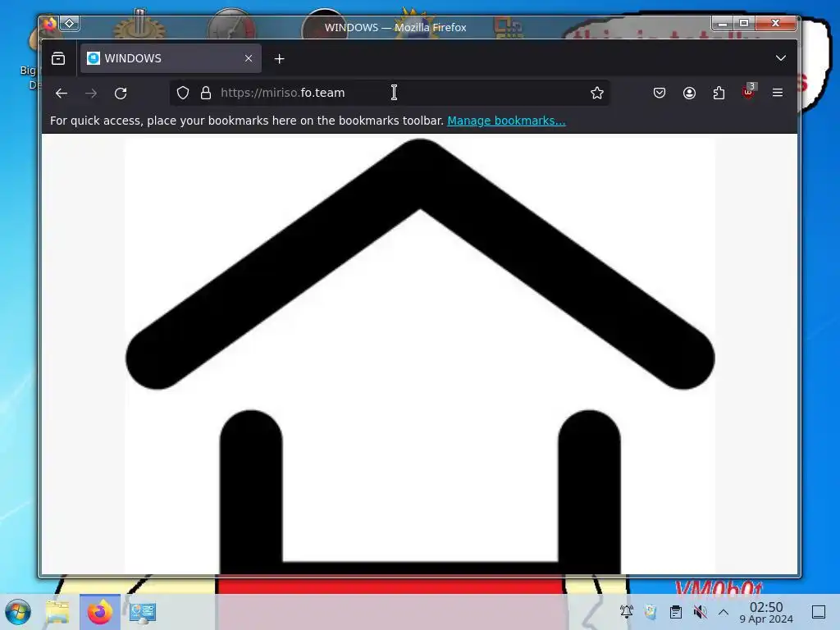840x630 pixels.
Task: Go back to the previous page
Action: point(61,94)
